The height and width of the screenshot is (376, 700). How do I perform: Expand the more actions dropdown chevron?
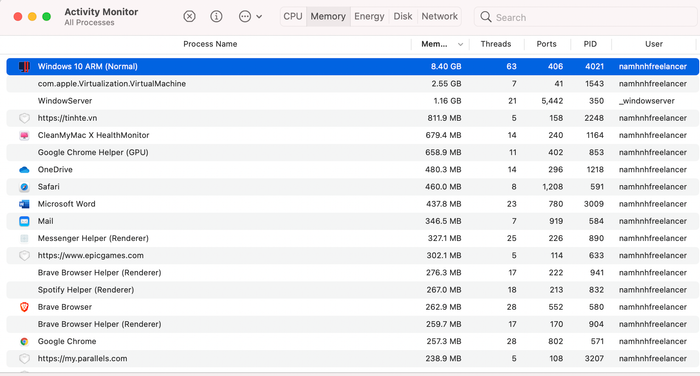(259, 17)
